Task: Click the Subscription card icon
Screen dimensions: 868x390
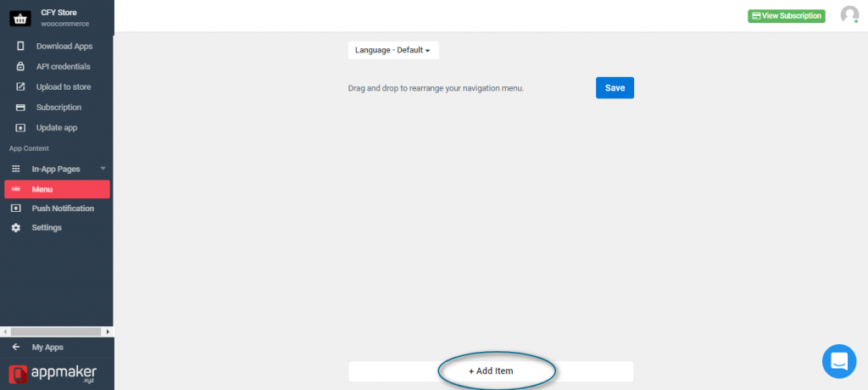Action: [20, 108]
